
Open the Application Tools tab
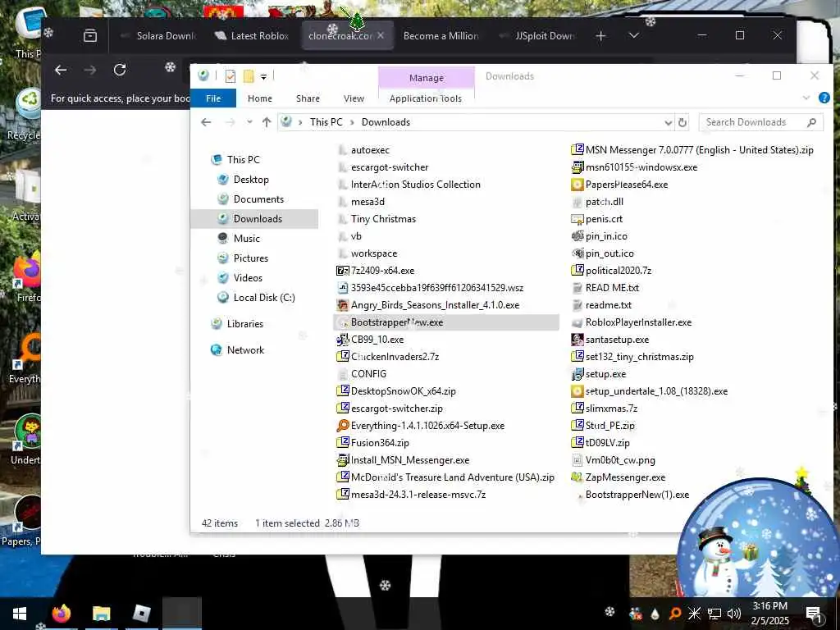tap(426, 98)
